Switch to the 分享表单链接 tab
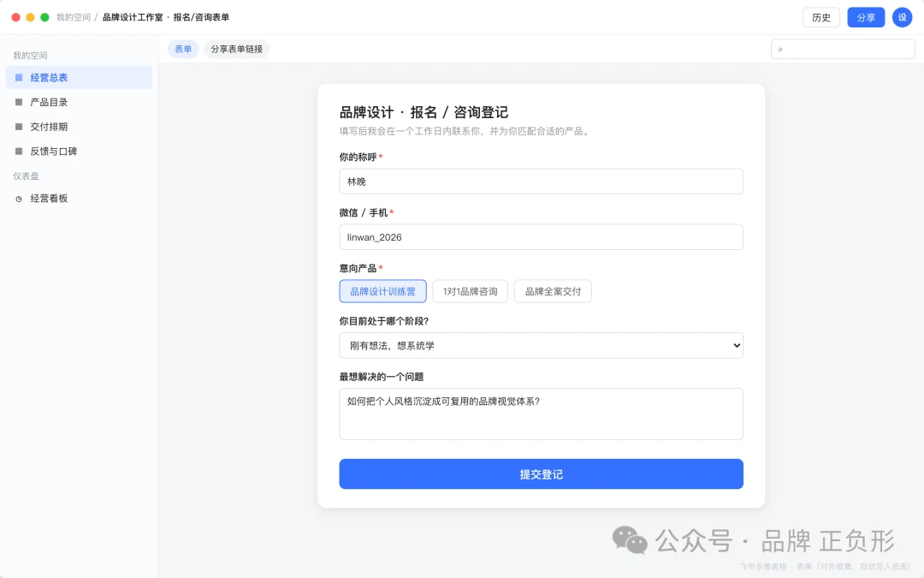The height and width of the screenshot is (578, 924). [x=237, y=49]
